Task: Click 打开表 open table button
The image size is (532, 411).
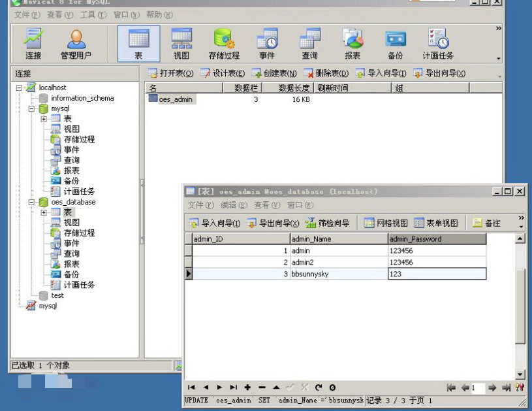Action: pos(170,73)
